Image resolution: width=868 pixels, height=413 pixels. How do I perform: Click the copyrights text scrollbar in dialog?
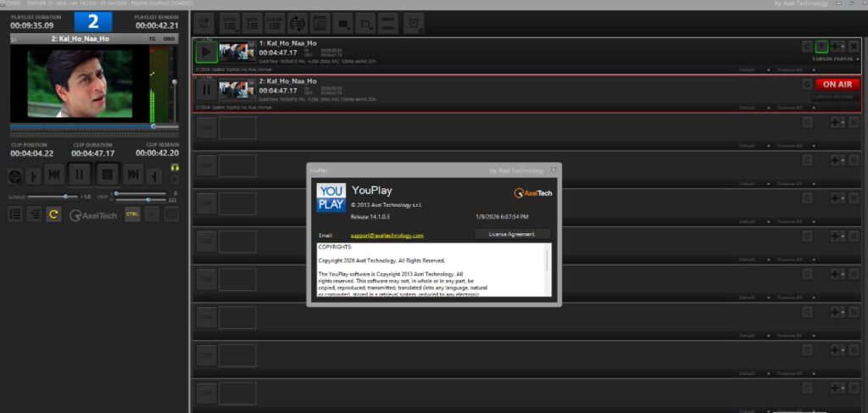point(548,260)
